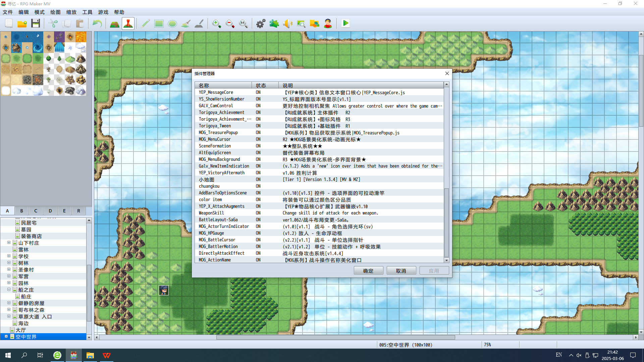Click plugin list scroll down arrow

pos(446,260)
